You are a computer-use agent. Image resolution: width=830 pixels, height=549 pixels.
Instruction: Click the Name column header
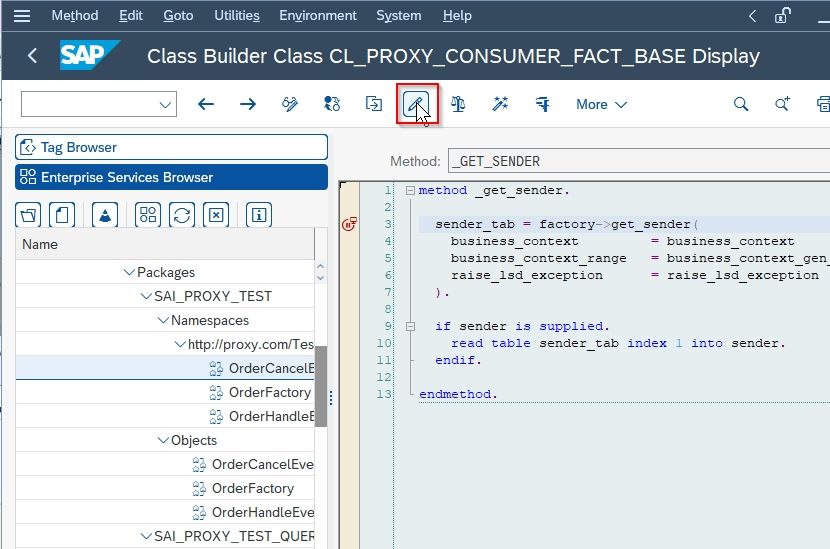pyautogui.click(x=165, y=245)
